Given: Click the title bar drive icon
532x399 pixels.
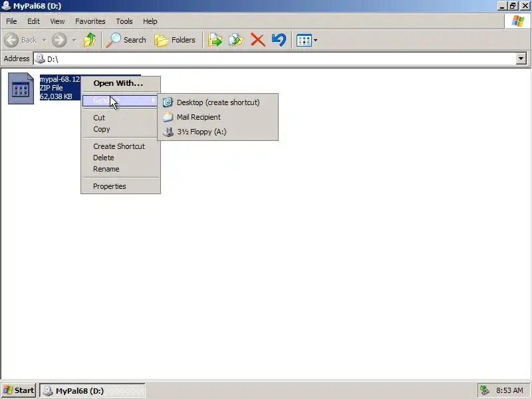Looking at the screenshot, I should (6, 5).
